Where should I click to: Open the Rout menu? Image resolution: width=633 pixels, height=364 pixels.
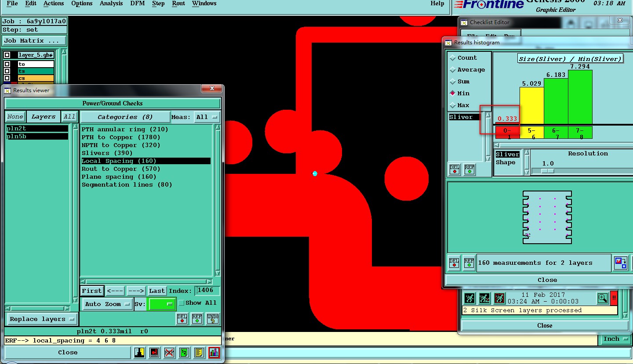tap(178, 4)
